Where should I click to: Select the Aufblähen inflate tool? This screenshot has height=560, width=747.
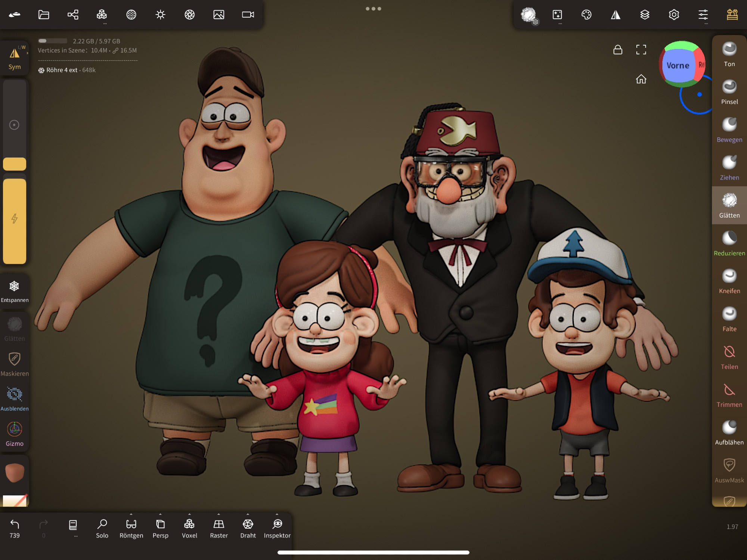pyautogui.click(x=729, y=433)
